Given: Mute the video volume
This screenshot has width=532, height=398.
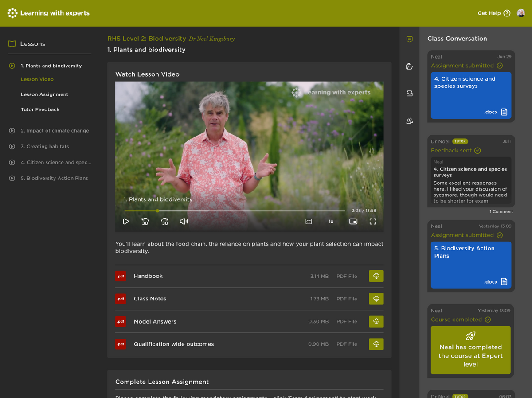Looking at the screenshot, I should coord(184,221).
